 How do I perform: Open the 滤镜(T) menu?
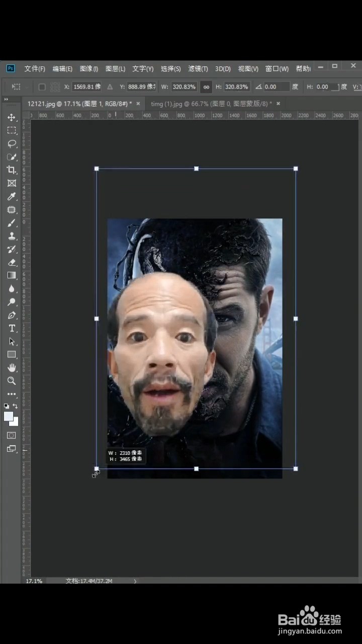tap(198, 69)
